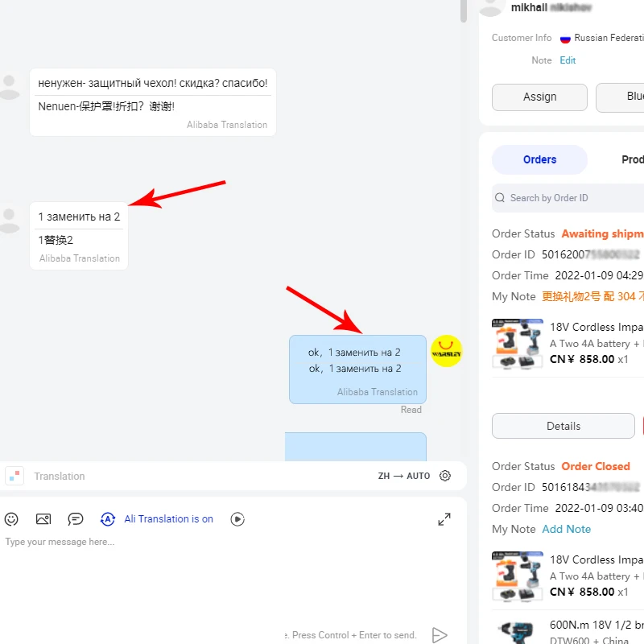The image size is (644, 644).
Task: Click the Translation panel logo icon
Action: coord(14,476)
